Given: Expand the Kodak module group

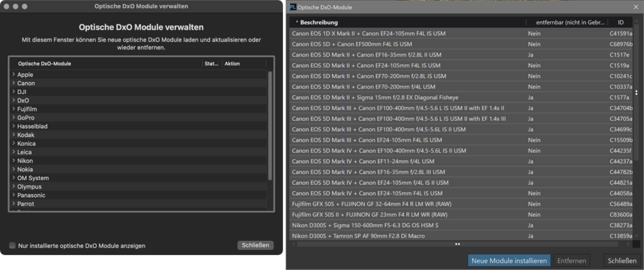Looking at the screenshot, I should (x=14, y=135).
